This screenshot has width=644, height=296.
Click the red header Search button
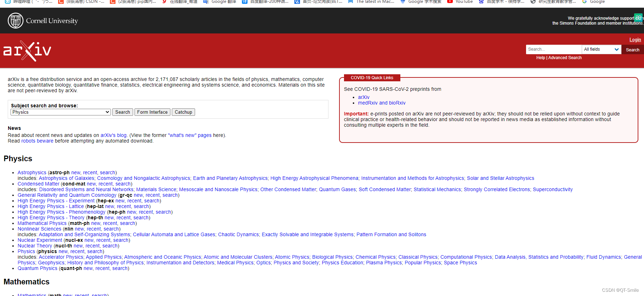[632, 50]
